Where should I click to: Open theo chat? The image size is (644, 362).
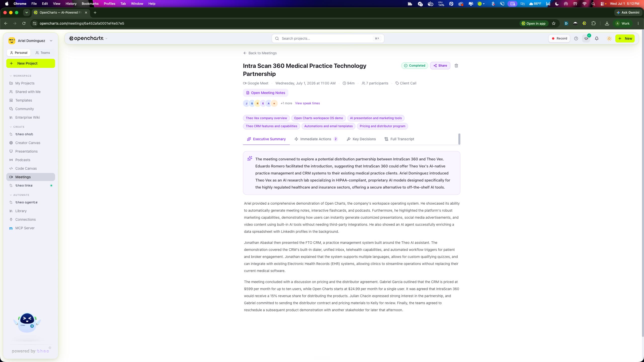pyautogui.click(x=31, y=134)
